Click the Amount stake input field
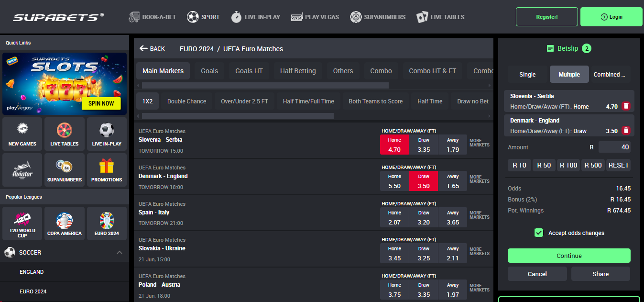This screenshot has width=644, height=302. pos(614,147)
